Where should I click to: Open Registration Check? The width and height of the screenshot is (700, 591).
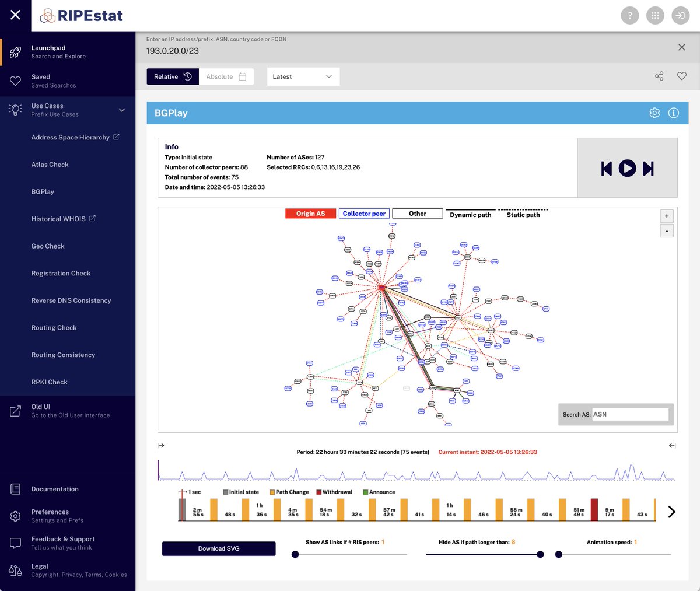coord(61,273)
